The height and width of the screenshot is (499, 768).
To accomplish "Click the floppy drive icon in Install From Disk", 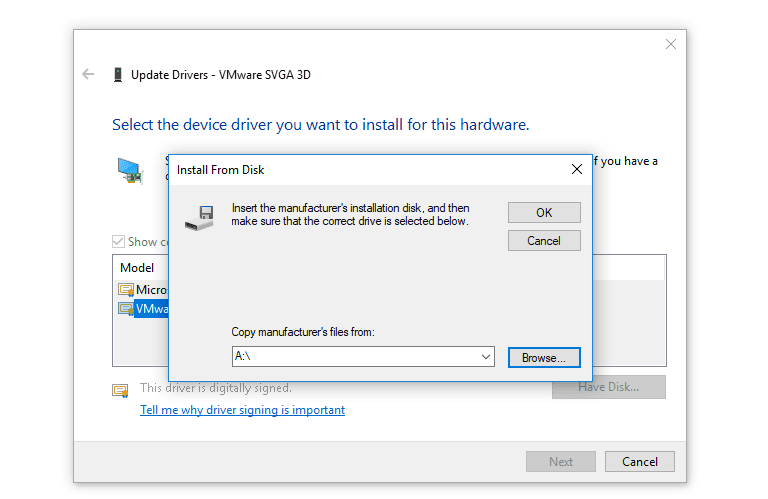I will pyautogui.click(x=200, y=218).
